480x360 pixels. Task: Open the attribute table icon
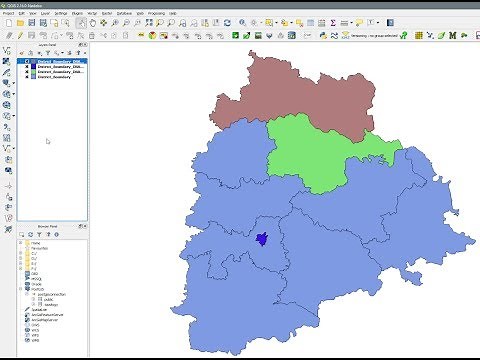310,23
